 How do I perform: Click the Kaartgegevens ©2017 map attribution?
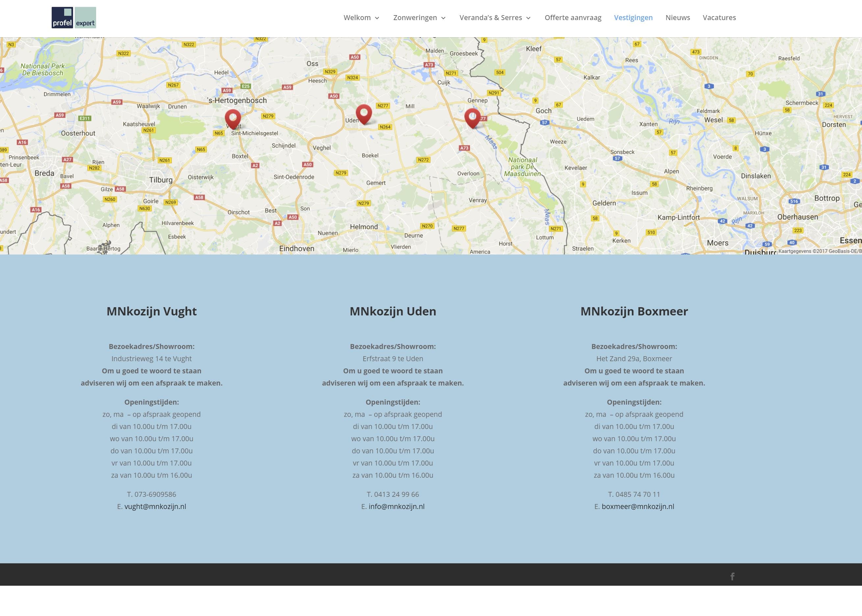820,251
